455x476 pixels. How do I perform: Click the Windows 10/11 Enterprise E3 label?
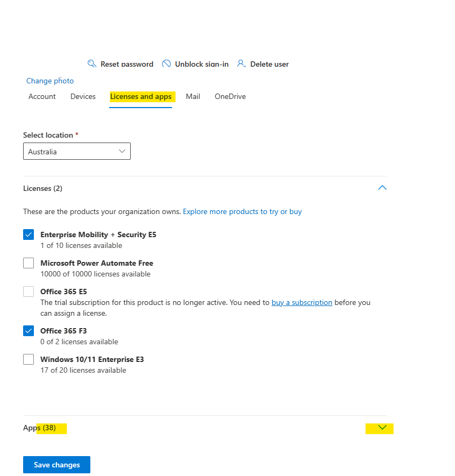click(x=93, y=359)
